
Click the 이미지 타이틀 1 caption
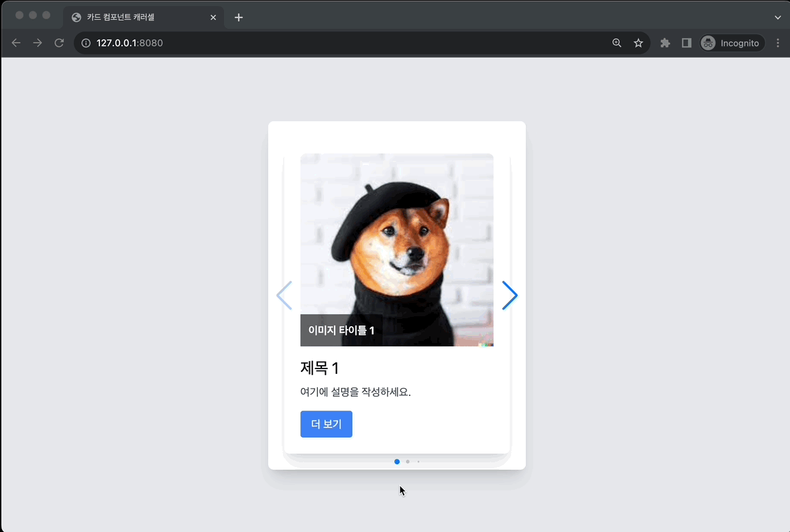(341, 330)
